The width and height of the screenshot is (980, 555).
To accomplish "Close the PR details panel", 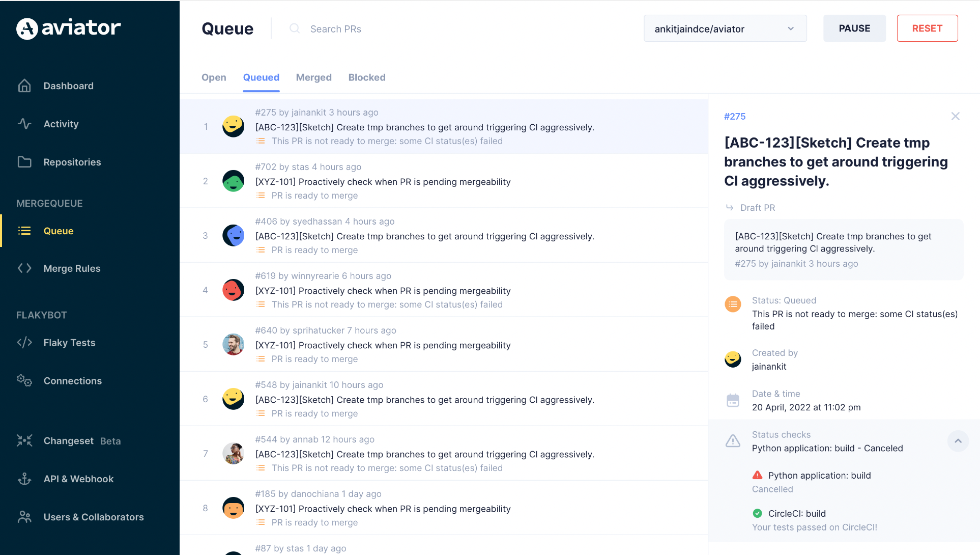I will pyautogui.click(x=955, y=116).
